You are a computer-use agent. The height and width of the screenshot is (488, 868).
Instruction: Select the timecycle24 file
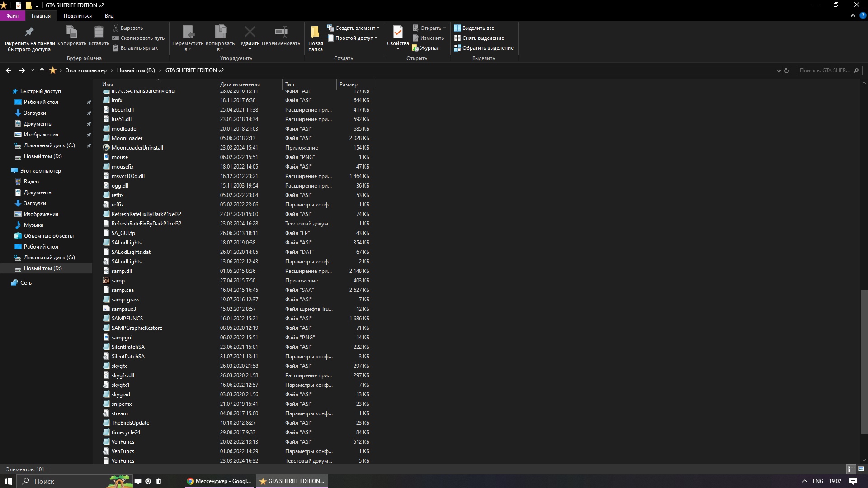click(x=126, y=432)
